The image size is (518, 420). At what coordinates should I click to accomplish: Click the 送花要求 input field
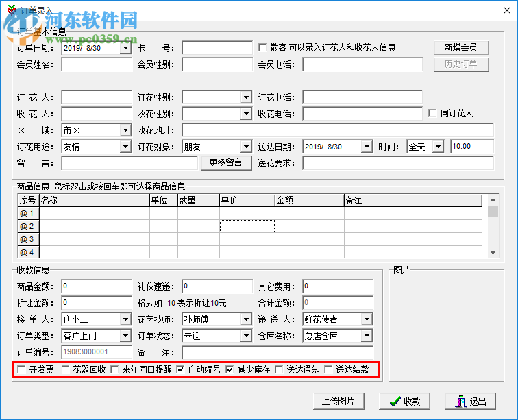(x=398, y=163)
